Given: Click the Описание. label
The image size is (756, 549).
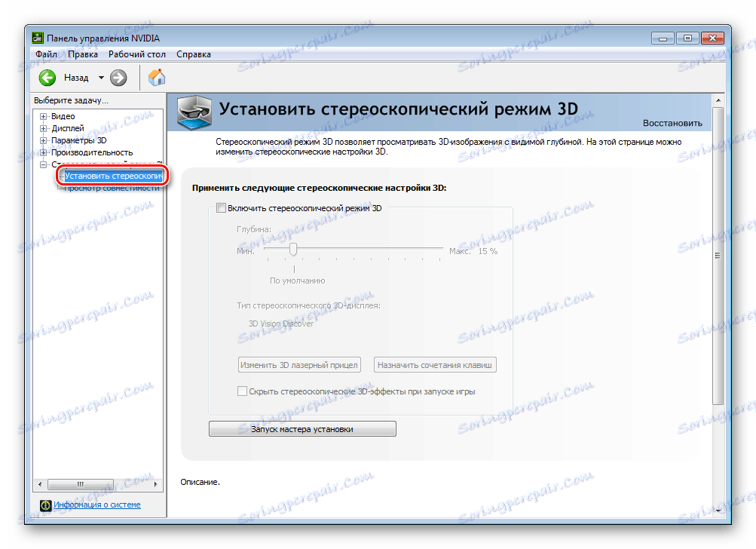Looking at the screenshot, I should [200, 482].
